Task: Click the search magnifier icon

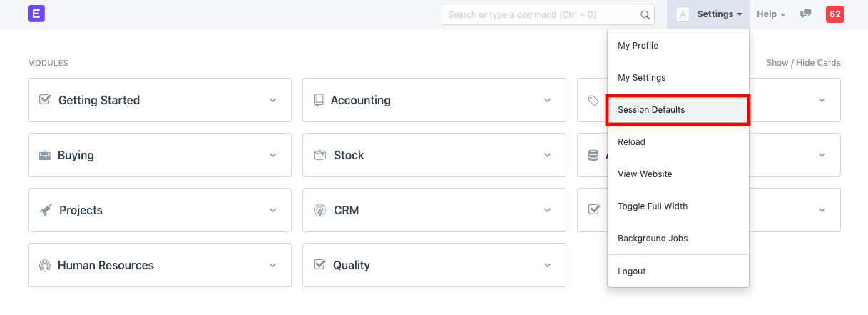Action: point(645,14)
